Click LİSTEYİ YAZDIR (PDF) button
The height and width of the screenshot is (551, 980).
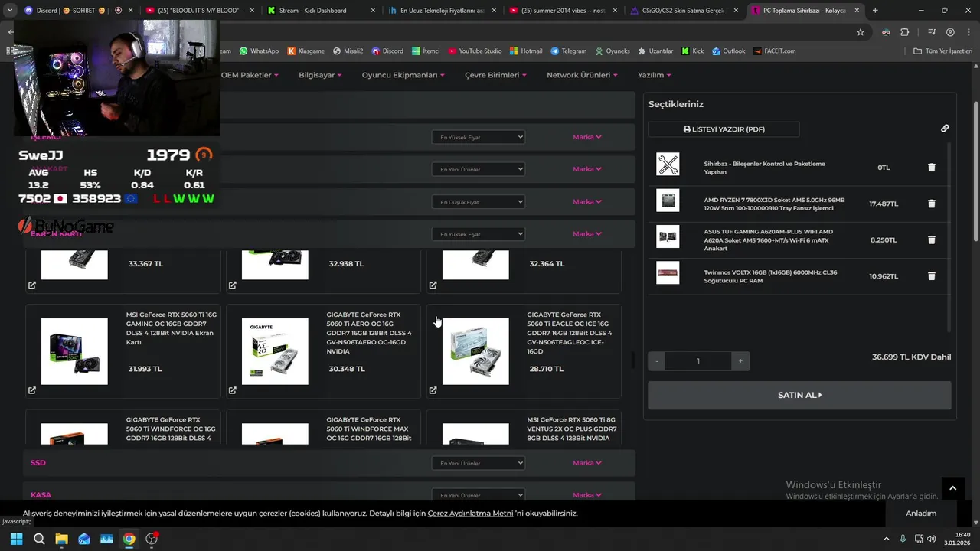pos(724,129)
